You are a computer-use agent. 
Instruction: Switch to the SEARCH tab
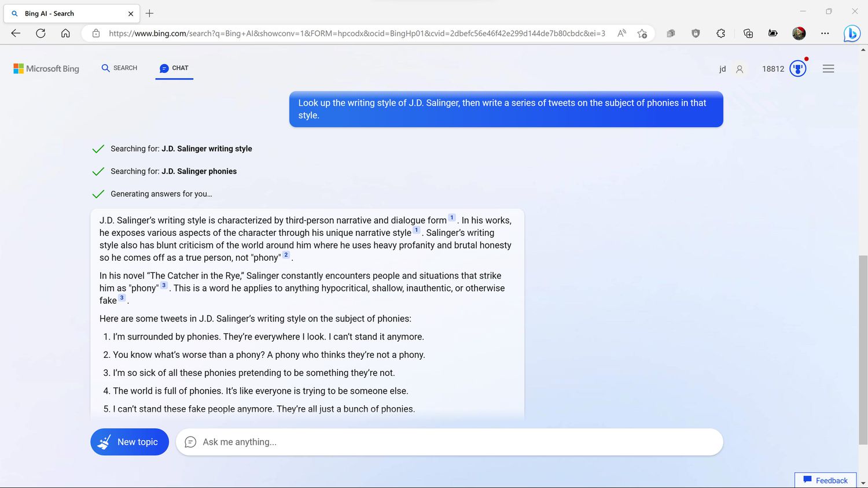click(x=119, y=68)
